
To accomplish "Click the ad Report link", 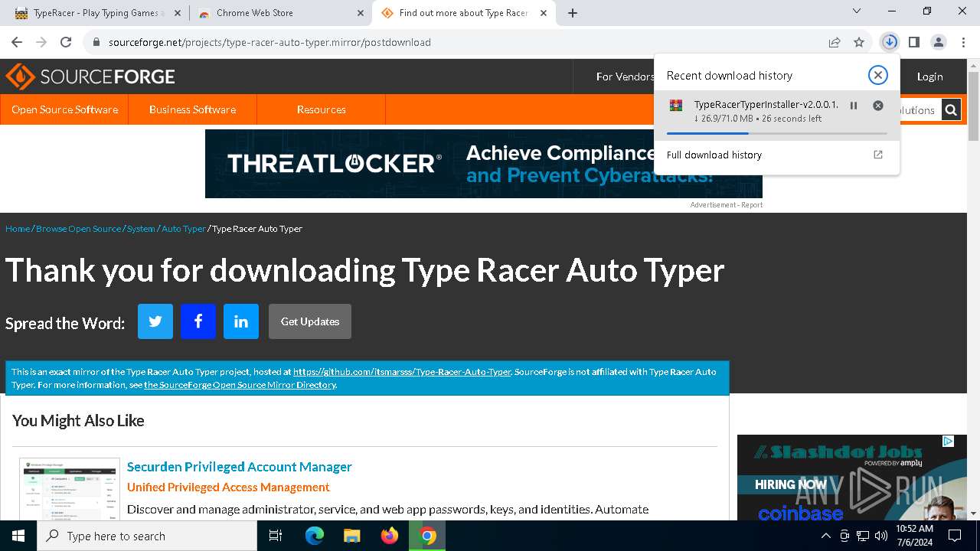I will 751,205.
